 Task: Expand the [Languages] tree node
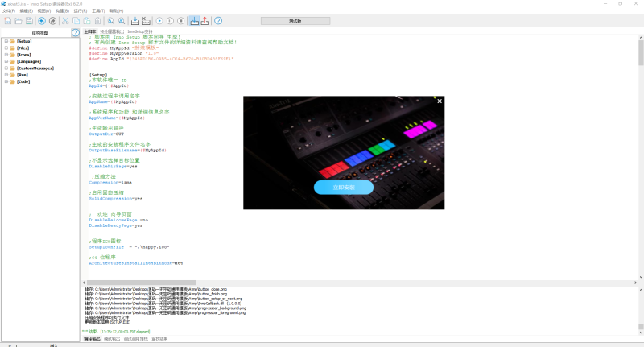coord(6,61)
